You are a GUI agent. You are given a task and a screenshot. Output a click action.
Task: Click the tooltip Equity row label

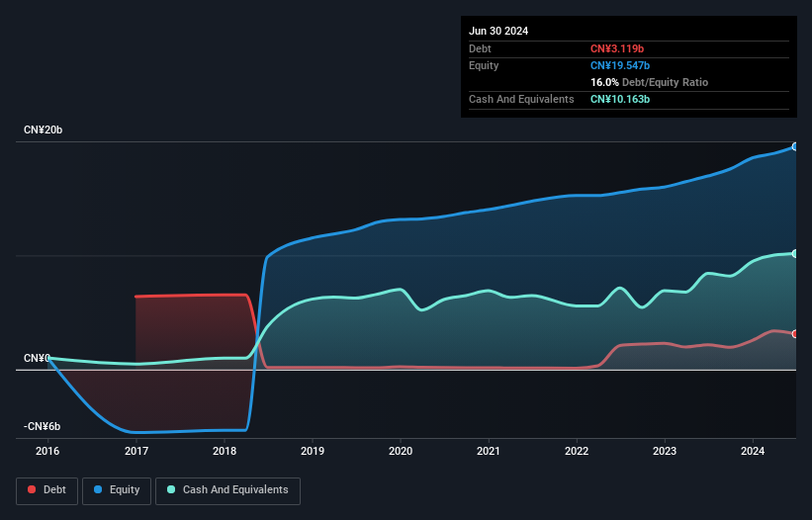(484, 65)
